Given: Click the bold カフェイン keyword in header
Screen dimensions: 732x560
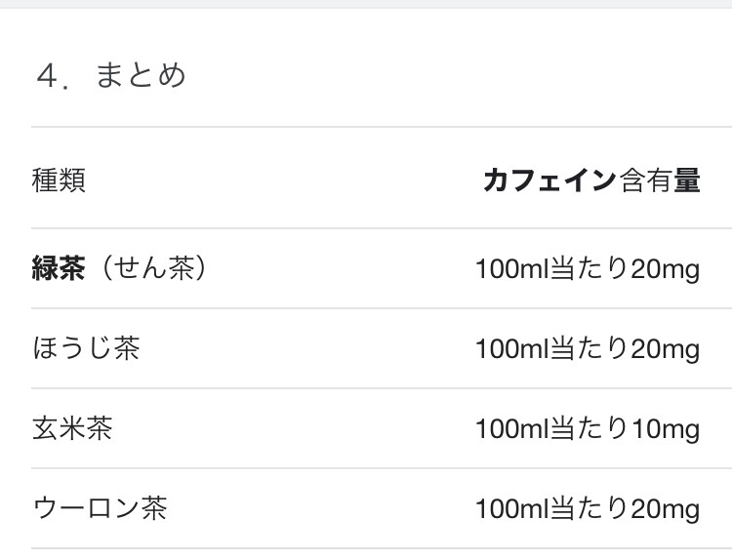Looking at the screenshot, I should click(550, 180).
